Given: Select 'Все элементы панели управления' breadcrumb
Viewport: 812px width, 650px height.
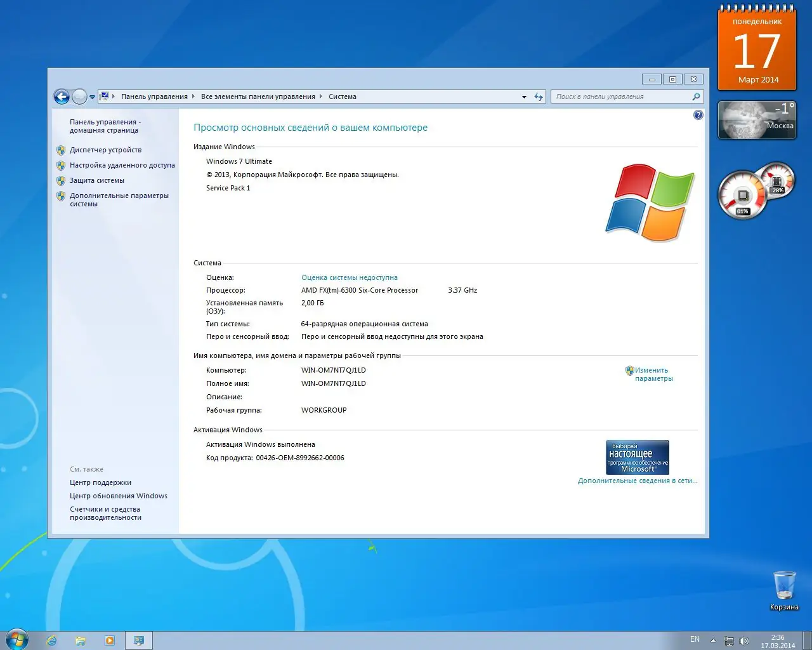Looking at the screenshot, I should pos(258,96).
